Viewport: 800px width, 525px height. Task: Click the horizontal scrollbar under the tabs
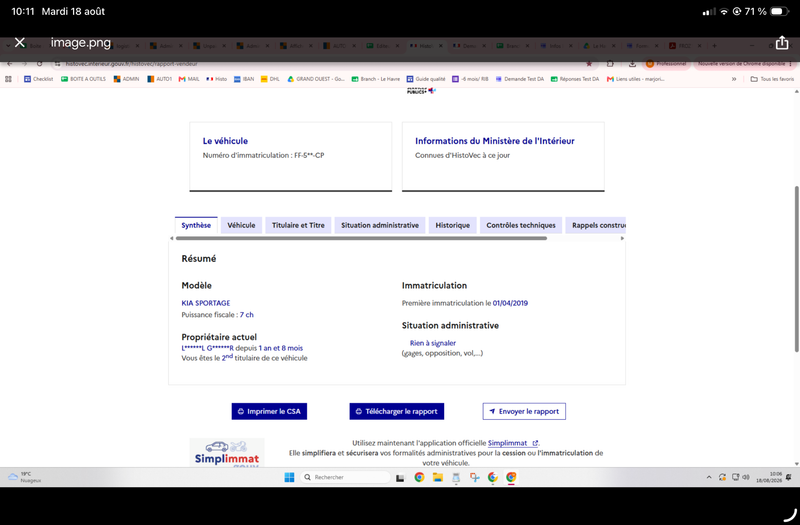361,238
